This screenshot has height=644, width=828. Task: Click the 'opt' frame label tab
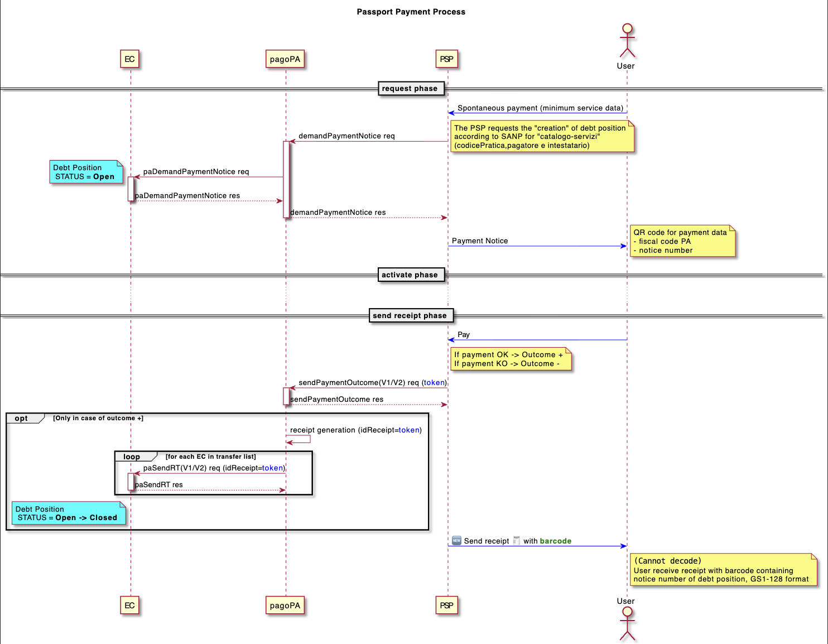pyautogui.click(x=22, y=419)
